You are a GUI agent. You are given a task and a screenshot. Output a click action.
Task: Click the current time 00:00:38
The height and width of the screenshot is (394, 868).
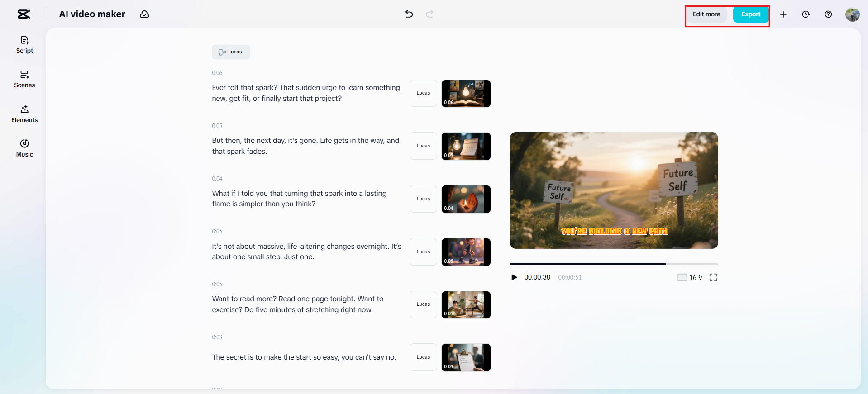(x=537, y=277)
